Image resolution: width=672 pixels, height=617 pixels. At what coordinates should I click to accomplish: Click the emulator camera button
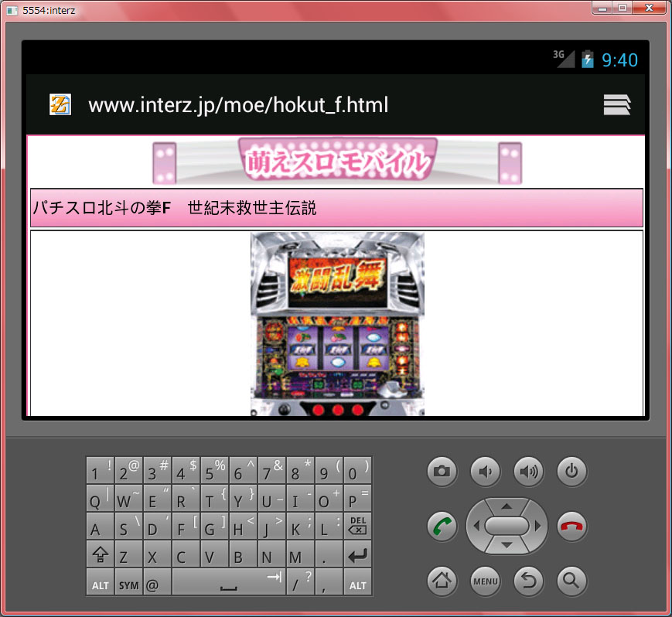tap(442, 472)
